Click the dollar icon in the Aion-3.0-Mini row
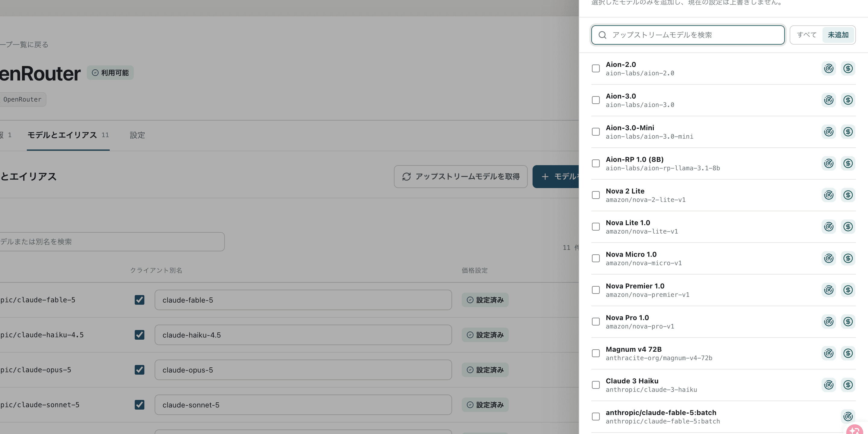 point(848,132)
